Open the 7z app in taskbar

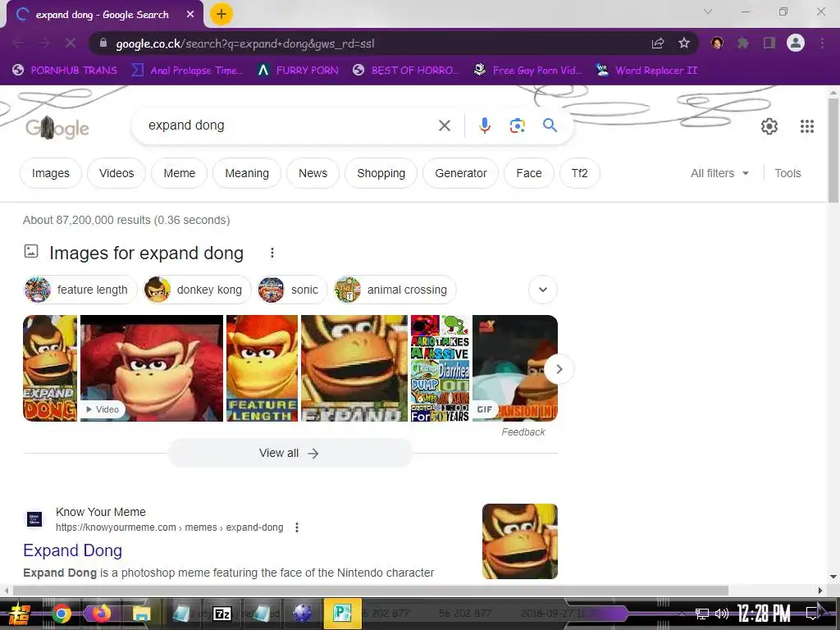pos(221,613)
